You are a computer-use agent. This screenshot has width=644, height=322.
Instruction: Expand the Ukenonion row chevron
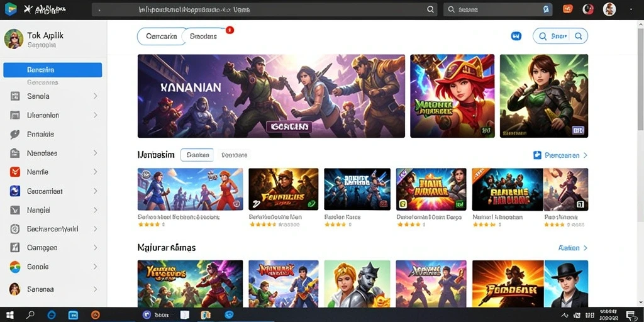(x=96, y=116)
